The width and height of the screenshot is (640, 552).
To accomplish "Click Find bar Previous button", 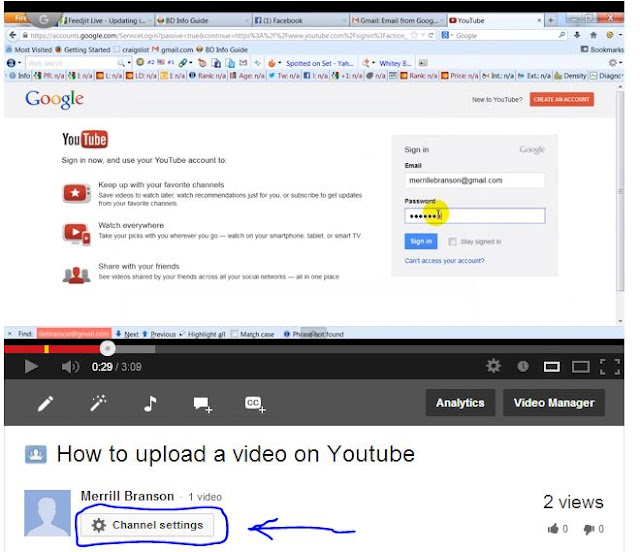I will click(159, 334).
